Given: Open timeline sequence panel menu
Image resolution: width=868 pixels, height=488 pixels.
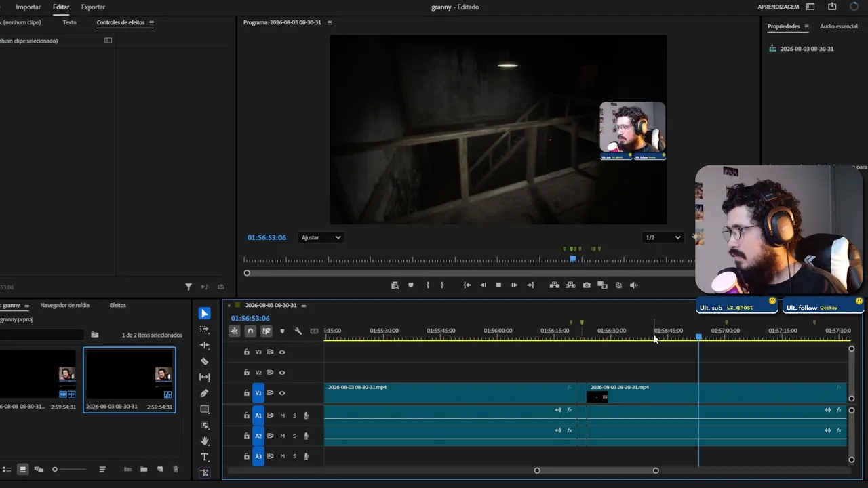Looking at the screenshot, I should click(x=304, y=305).
